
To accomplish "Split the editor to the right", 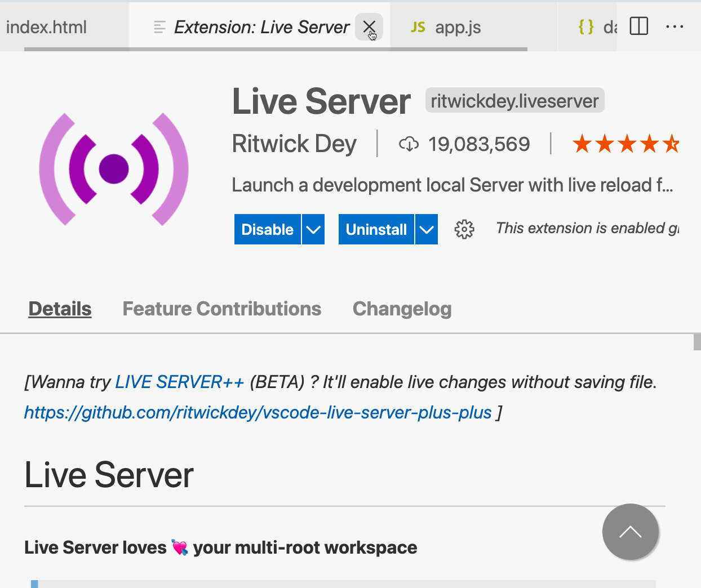I will click(639, 26).
